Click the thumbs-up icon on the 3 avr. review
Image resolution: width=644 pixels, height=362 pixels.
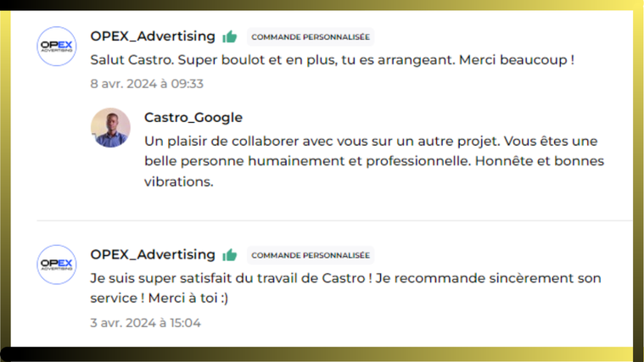(x=229, y=254)
